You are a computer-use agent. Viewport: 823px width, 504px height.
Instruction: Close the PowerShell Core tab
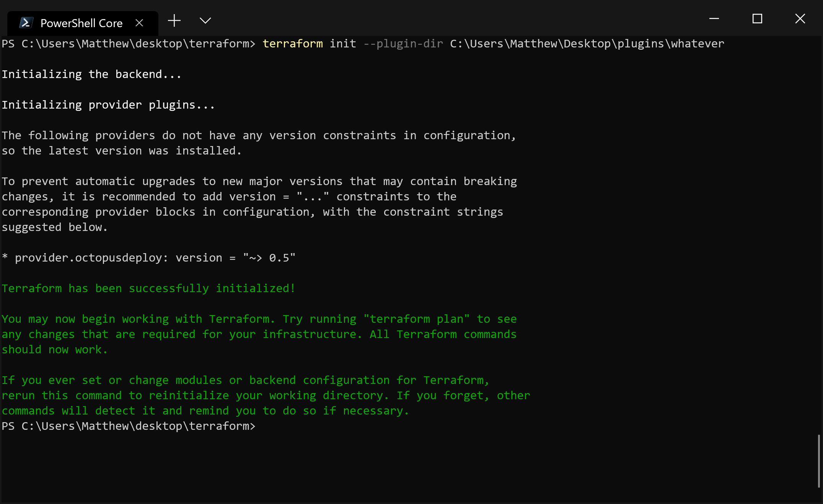coord(139,23)
